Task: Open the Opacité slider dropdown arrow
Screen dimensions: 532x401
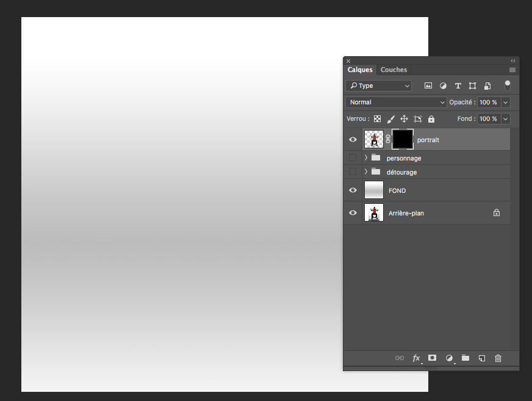Action: [x=506, y=103]
